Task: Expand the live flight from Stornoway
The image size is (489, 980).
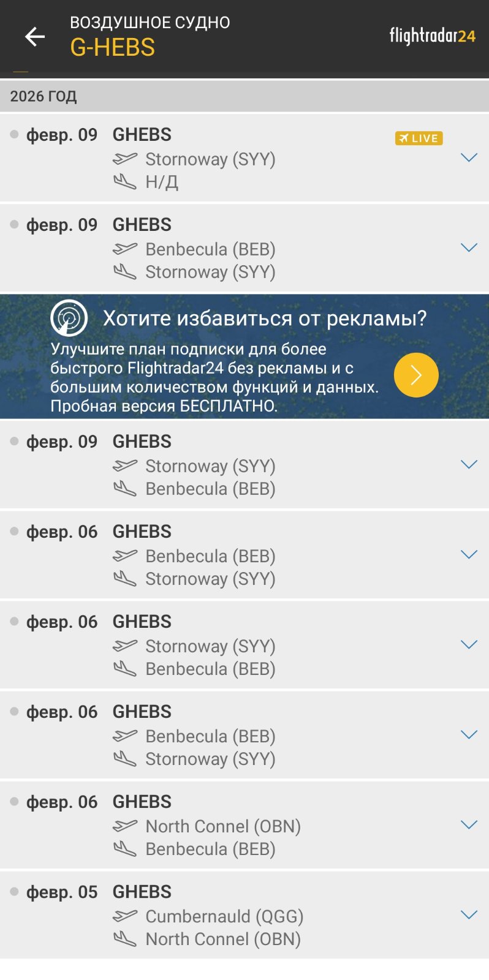Action: coord(469,157)
